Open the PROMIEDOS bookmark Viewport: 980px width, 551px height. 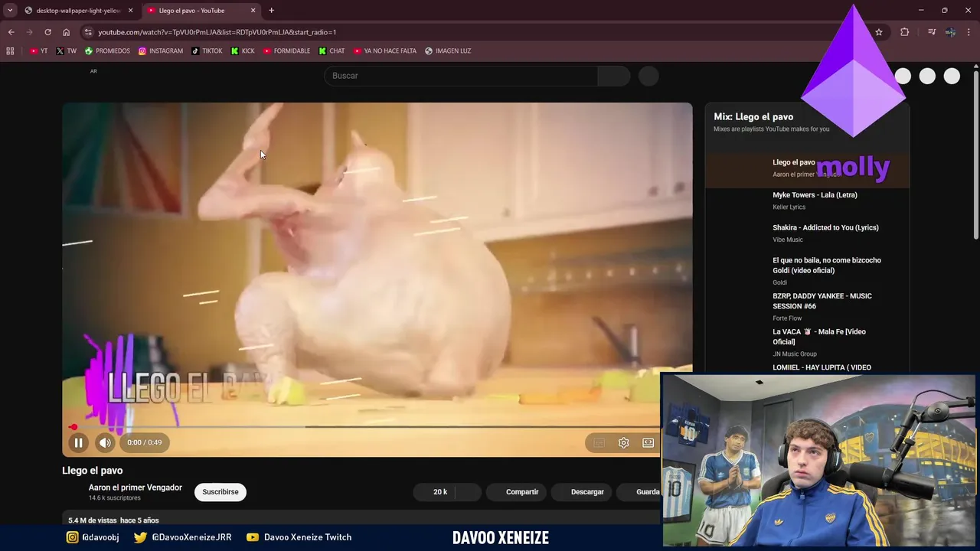tap(107, 51)
